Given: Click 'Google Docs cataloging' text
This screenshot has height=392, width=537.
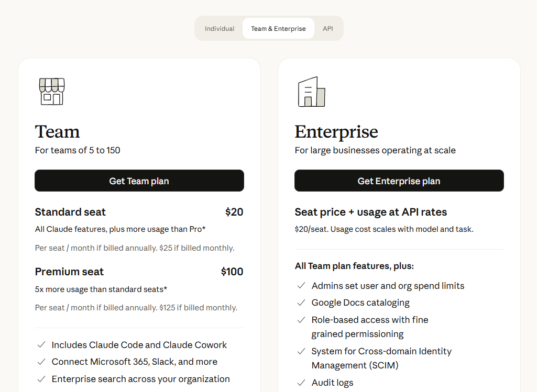Looking at the screenshot, I should [360, 303].
